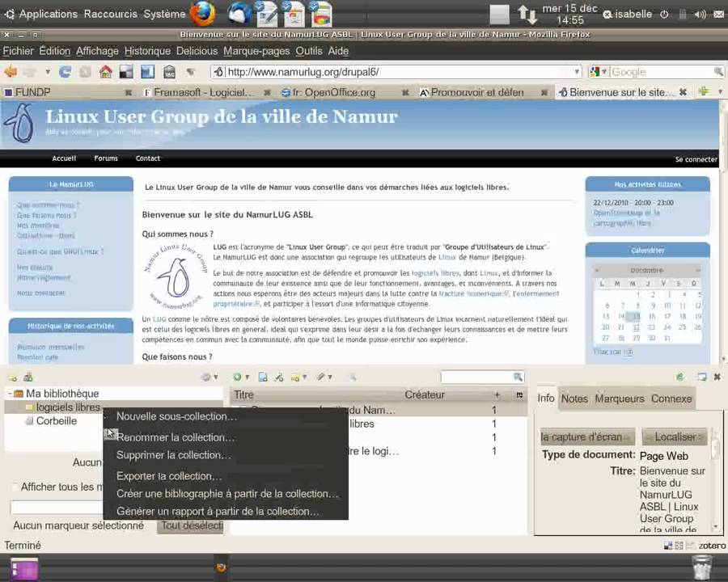Viewport: 728px width, 582px height.
Task: Open the Localiser dropdown button
Action: pyautogui.click(x=675, y=436)
